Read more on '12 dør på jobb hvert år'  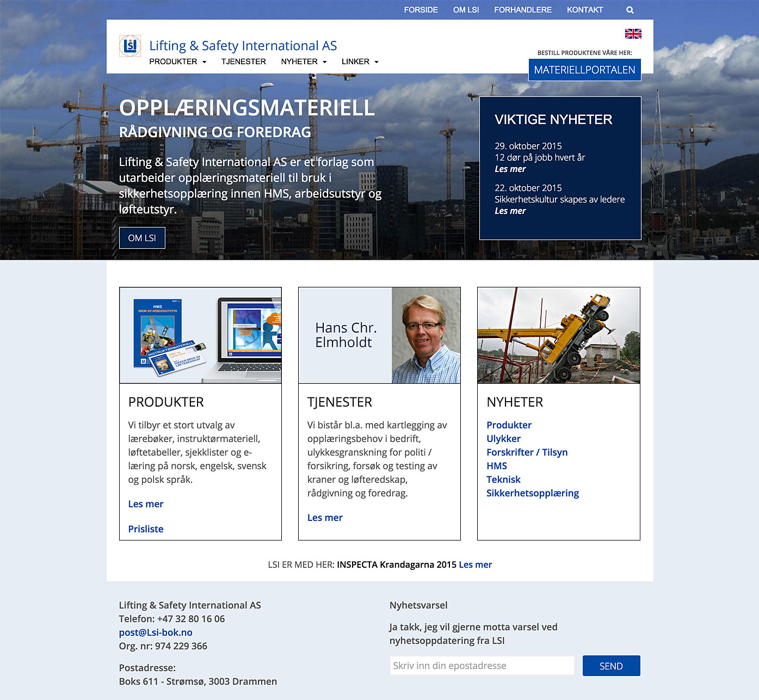[x=510, y=169]
